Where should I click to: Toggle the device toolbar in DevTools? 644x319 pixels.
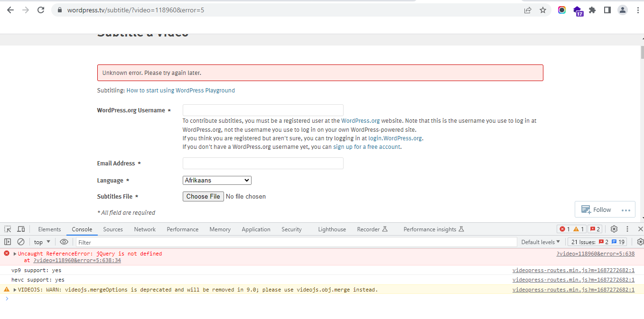point(21,229)
